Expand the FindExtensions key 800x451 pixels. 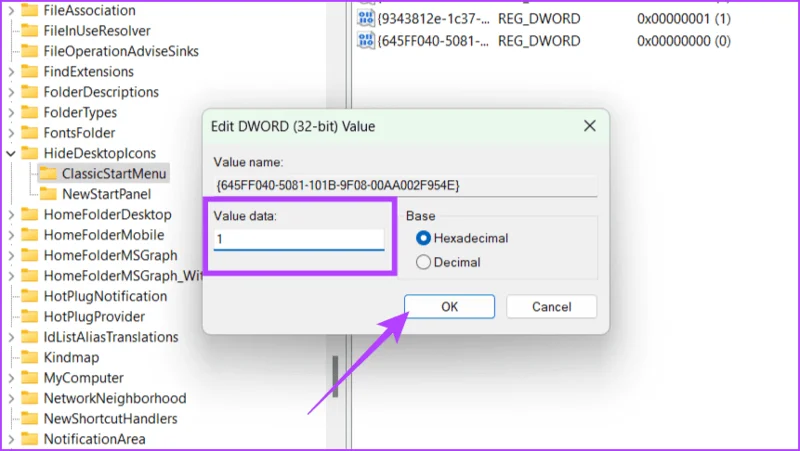click(11, 71)
